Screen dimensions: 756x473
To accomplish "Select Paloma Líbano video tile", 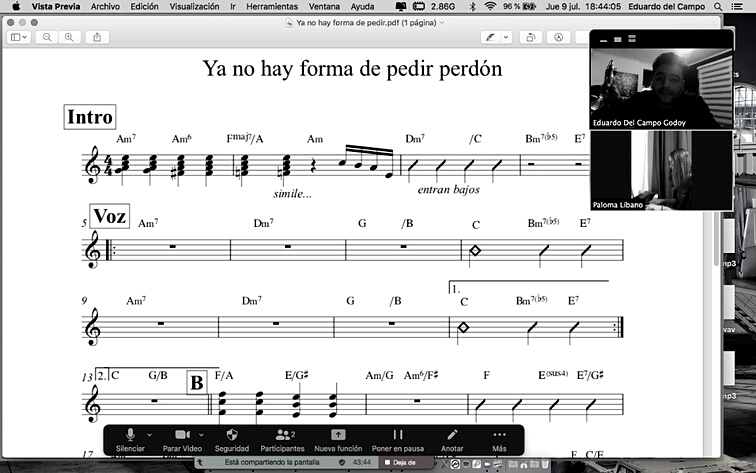I will click(x=661, y=170).
